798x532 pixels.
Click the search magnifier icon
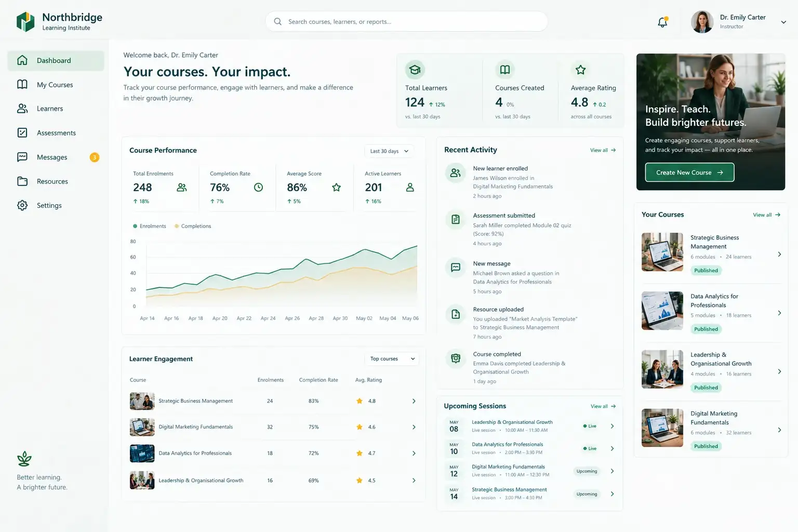[277, 22]
